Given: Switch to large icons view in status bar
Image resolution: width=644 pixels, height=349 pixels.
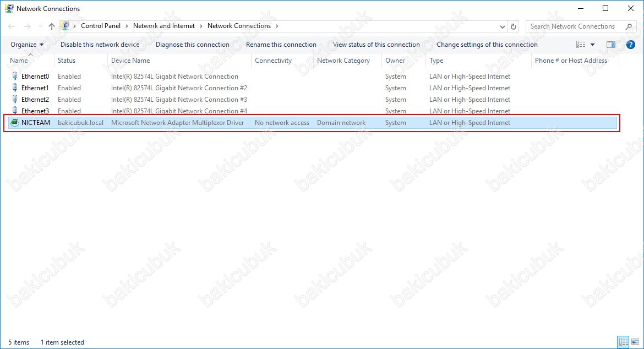Looking at the screenshot, I should pyautogui.click(x=635, y=342).
